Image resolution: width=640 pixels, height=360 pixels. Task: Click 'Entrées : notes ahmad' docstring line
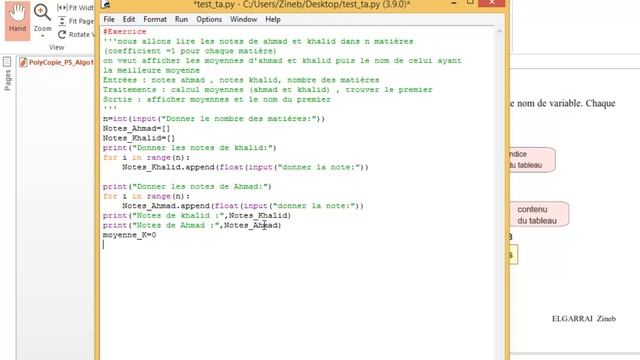241,80
